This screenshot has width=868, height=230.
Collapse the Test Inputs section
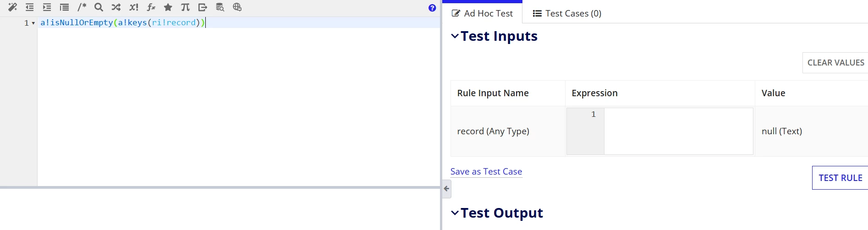point(455,36)
